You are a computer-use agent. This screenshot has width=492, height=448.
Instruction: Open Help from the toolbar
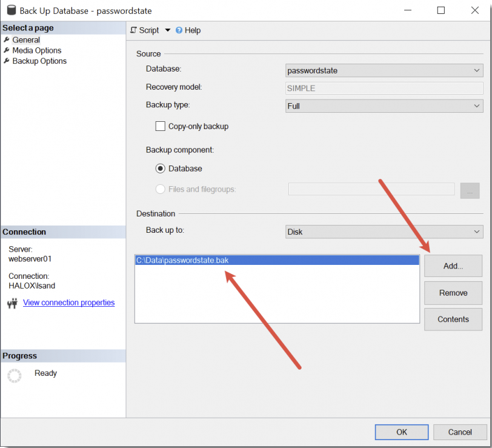pyautogui.click(x=193, y=30)
